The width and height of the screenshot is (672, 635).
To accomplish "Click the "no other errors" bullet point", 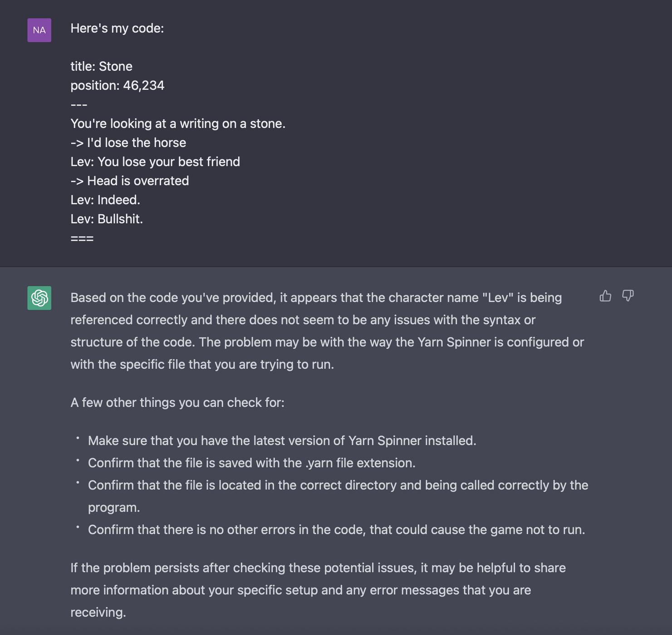I will [336, 529].
